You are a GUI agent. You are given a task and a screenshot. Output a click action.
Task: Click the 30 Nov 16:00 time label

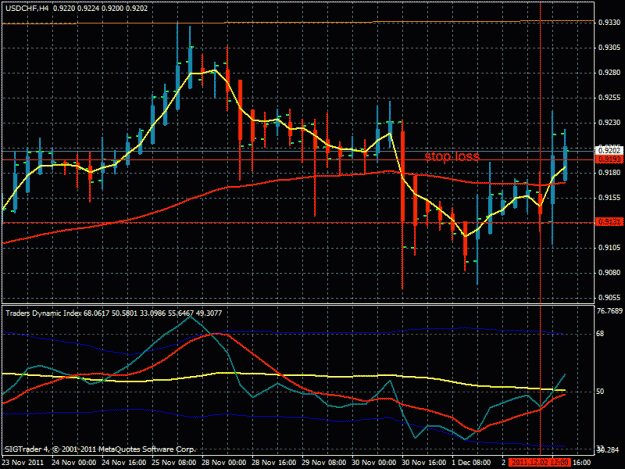coord(424,462)
